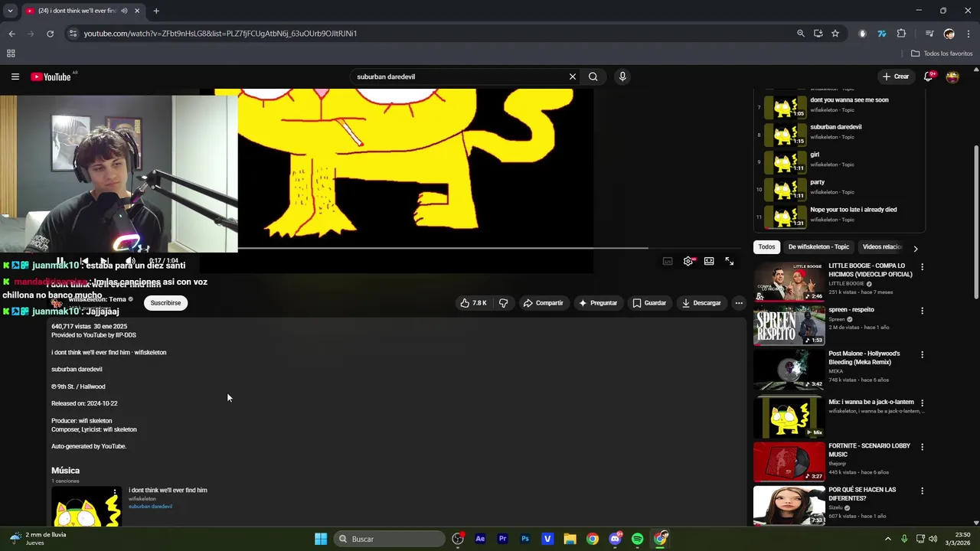The height and width of the screenshot is (551, 980).
Task: Open Todos los favoritos bookmarks folder
Action: pos(942,54)
